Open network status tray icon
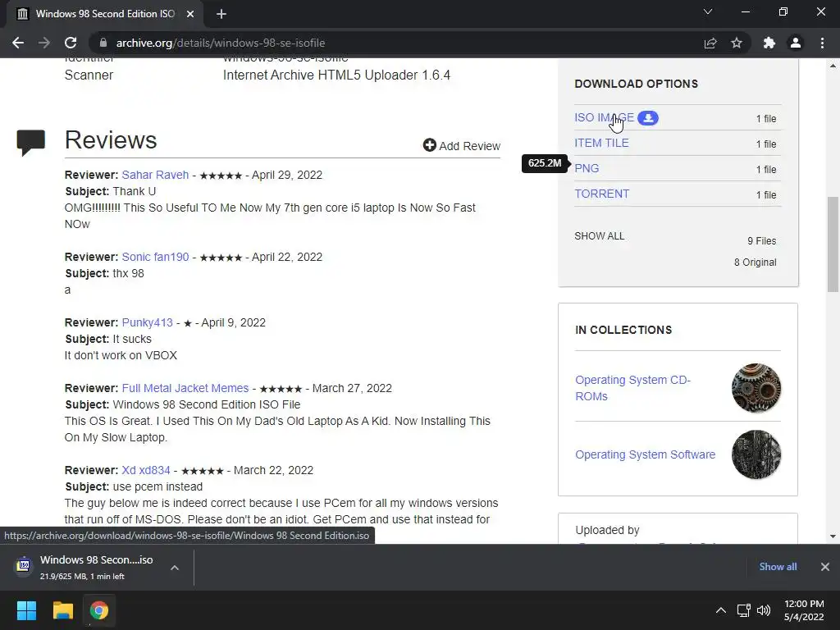The image size is (840, 630). [743, 610]
